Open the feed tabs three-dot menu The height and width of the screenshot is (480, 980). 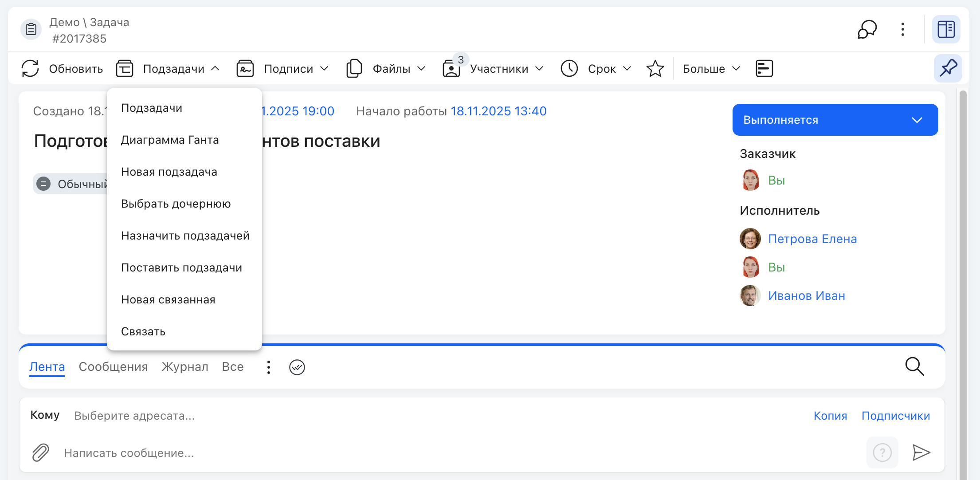268,367
